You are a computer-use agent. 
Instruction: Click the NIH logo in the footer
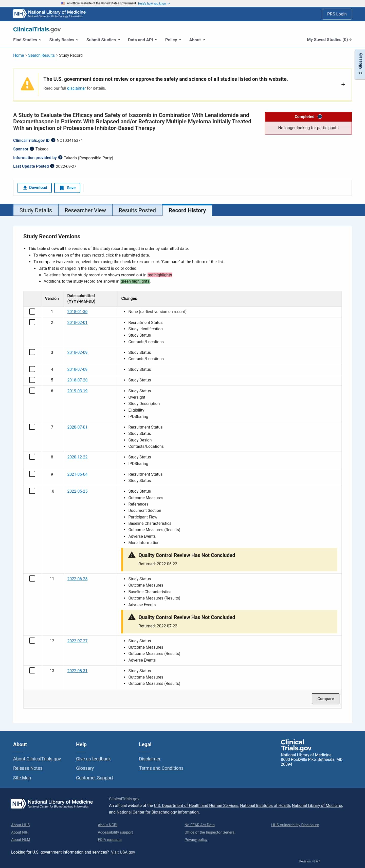[52, 804]
